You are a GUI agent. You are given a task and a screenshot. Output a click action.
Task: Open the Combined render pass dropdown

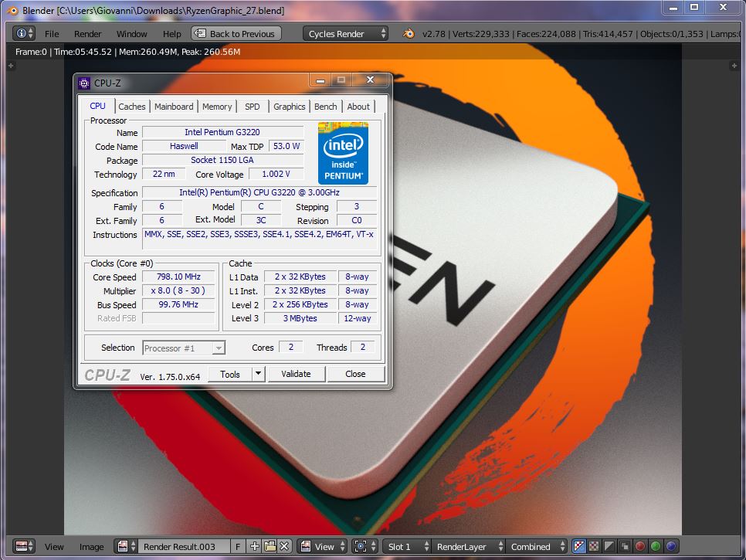click(537, 546)
